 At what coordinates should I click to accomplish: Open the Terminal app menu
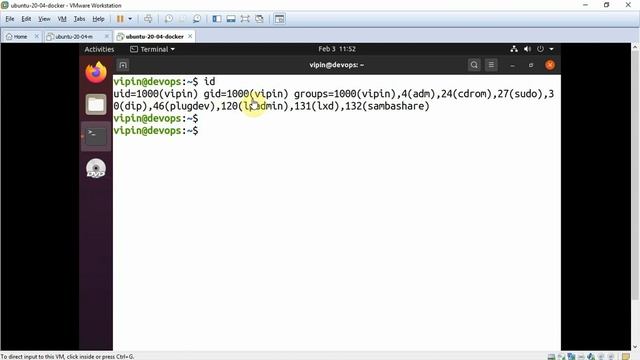click(152, 49)
